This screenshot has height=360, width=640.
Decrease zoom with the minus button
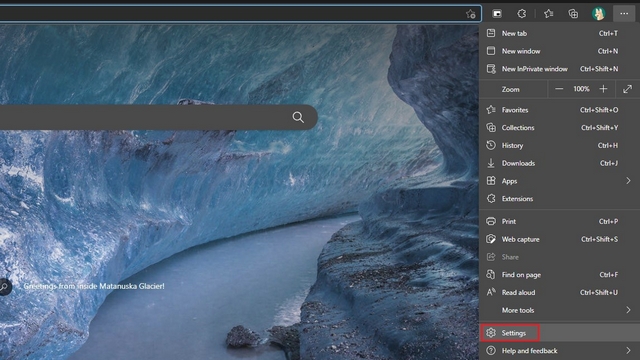point(559,89)
